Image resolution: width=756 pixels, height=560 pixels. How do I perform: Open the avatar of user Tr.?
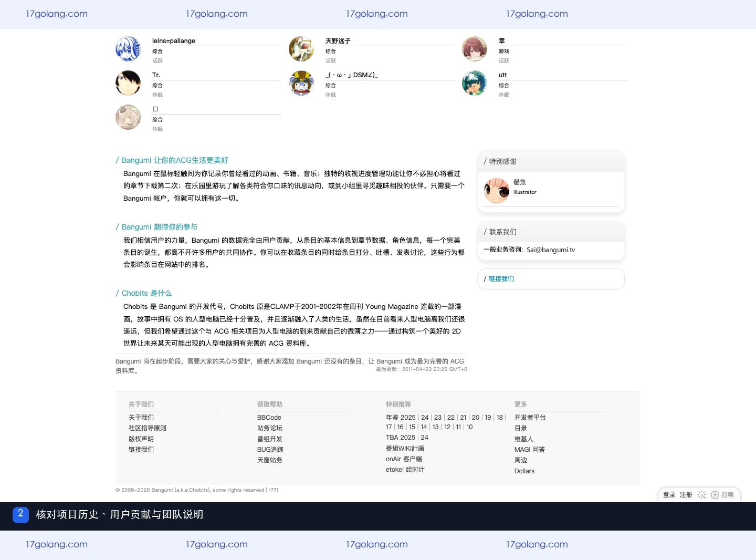point(128,83)
